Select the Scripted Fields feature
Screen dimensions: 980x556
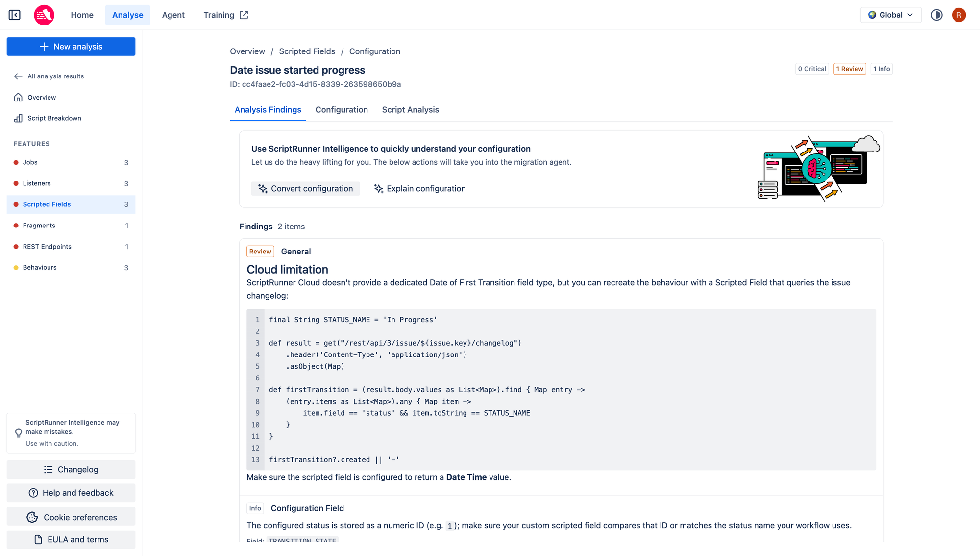click(71, 204)
